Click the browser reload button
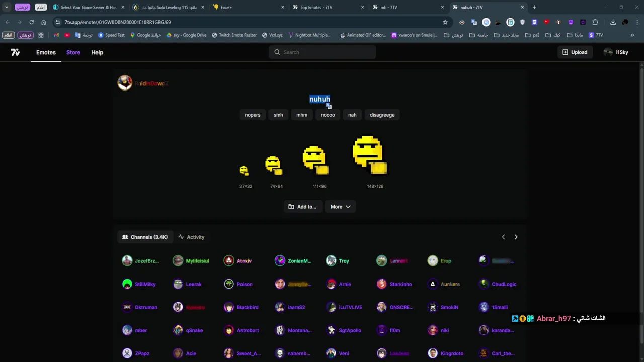This screenshot has width=644, height=362. (x=31, y=22)
